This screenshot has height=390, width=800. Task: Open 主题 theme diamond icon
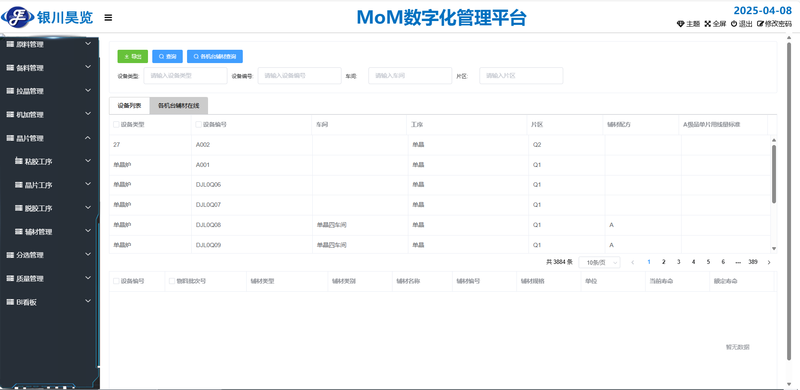680,23
